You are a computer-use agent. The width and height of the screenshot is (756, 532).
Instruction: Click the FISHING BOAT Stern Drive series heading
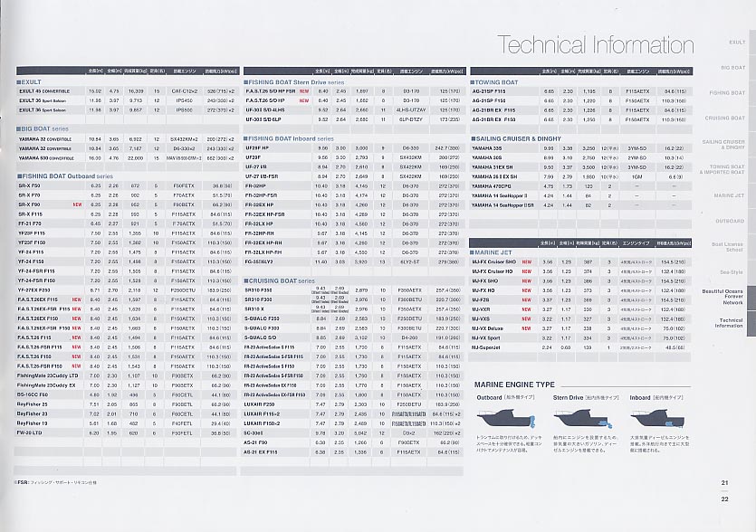tap(294, 82)
